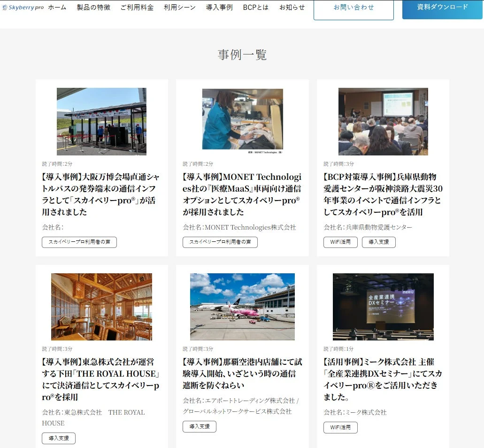
Task: Select スカイベリープロ利用者の声 tag under the MONET article
Action: [219, 242]
